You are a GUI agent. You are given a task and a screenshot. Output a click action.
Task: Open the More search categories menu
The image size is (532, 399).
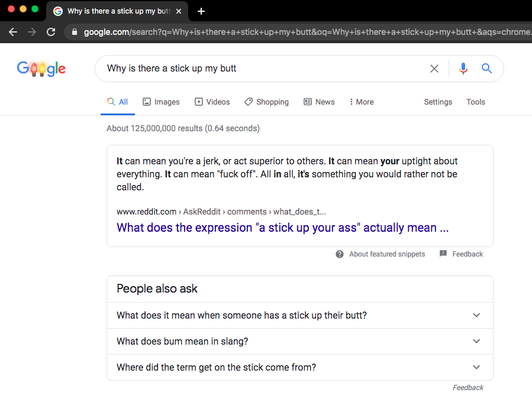coord(362,102)
